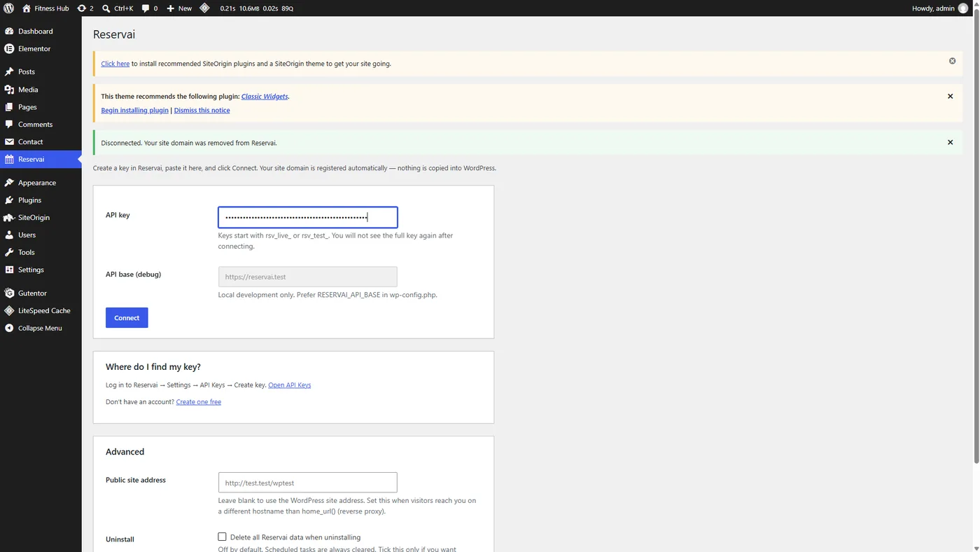
Task: Click the 'Where do I find my key?' heading
Action: [x=153, y=367]
